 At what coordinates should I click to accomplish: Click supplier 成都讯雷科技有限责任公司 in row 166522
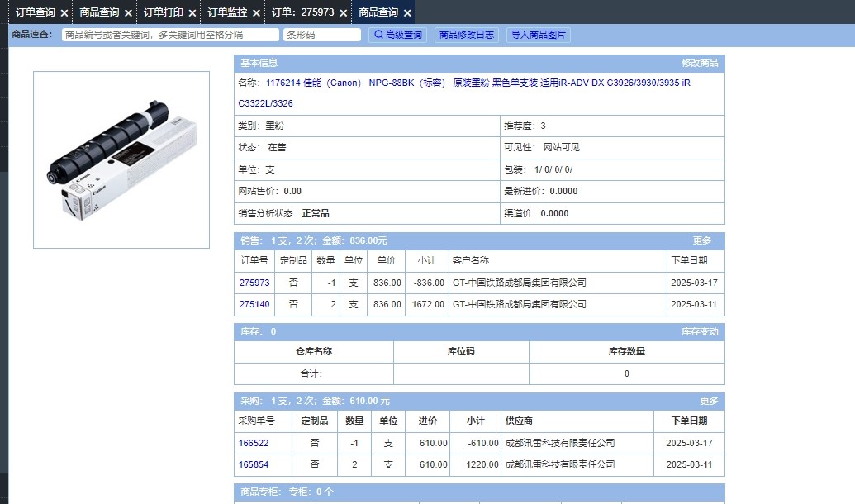click(x=560, y=443)
